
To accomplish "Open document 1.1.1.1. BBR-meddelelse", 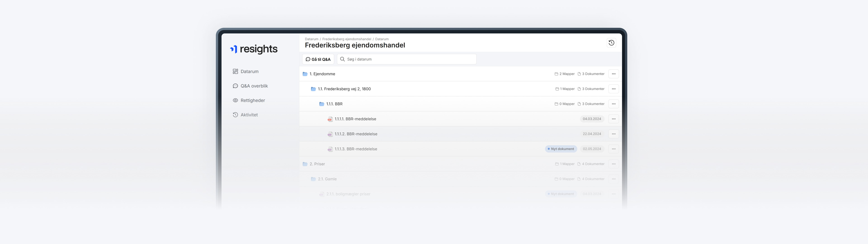I will [x=355, y=119].
